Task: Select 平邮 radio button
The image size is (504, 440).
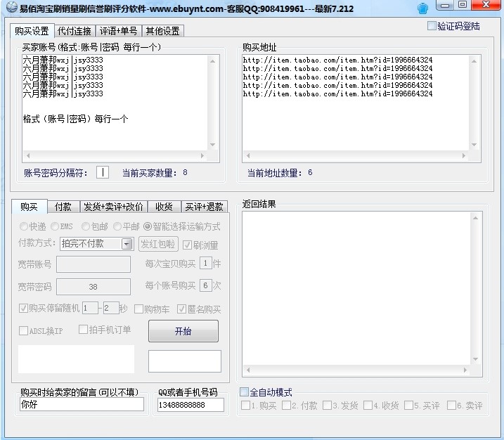Action: click(117, 226)
